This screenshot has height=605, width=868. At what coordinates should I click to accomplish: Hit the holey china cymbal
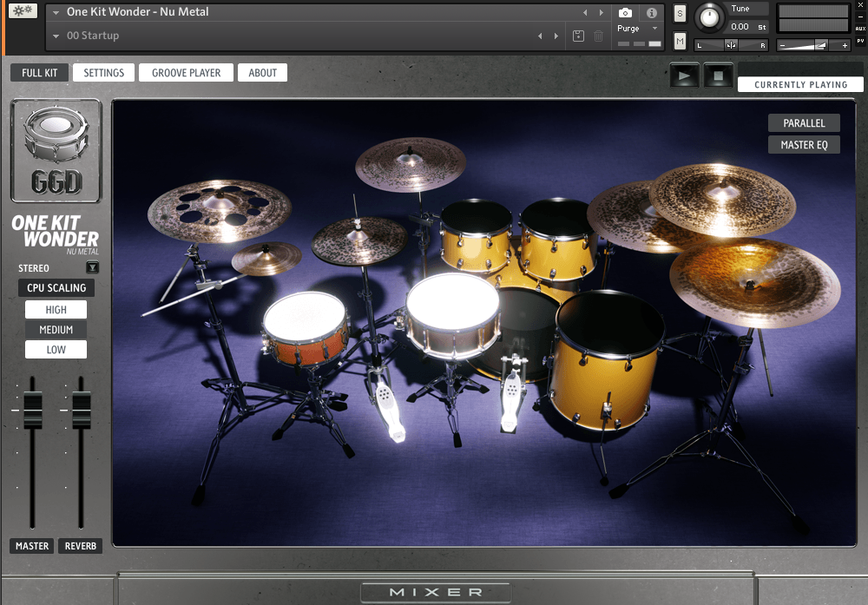[x=219, y=211]
